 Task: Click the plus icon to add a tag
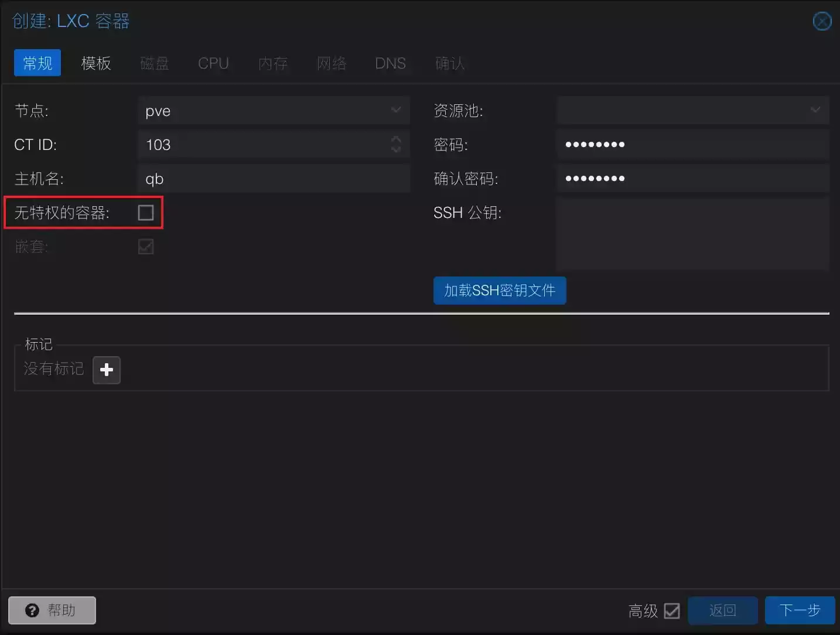107,370
